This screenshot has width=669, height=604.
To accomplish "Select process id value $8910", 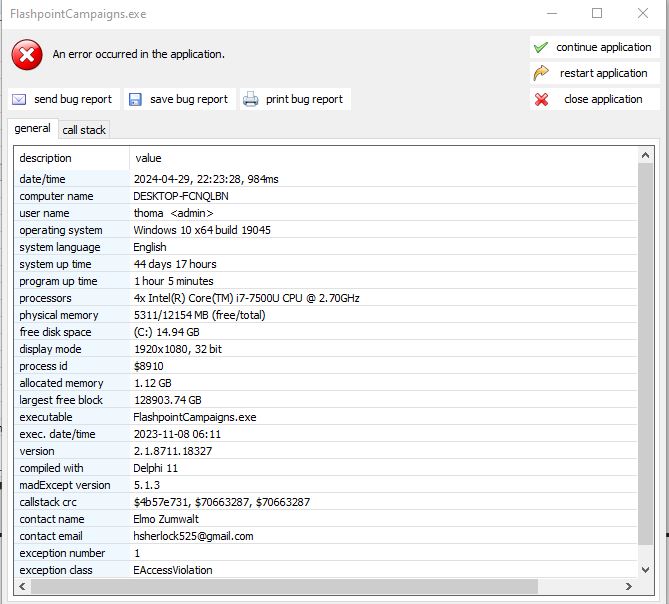I will pos(148,366).
